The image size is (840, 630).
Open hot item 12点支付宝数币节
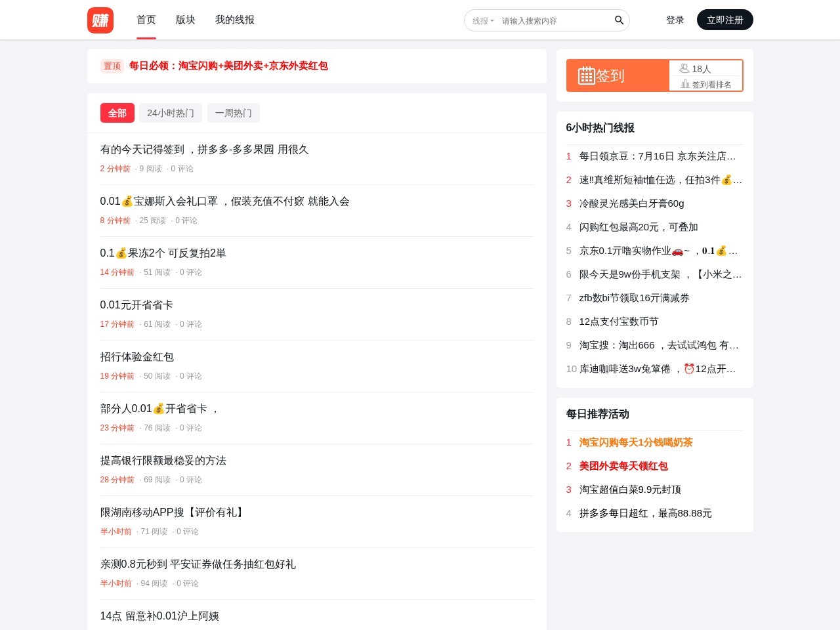pos(619,322)
